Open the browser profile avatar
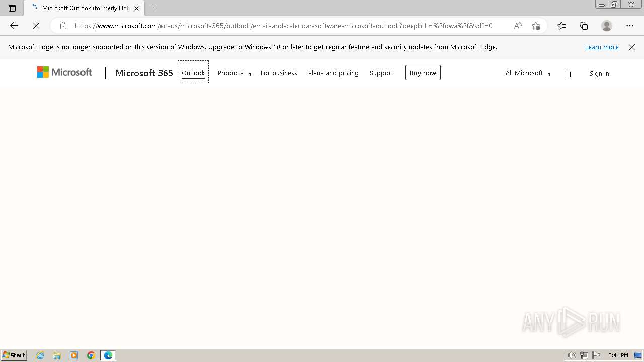 coord(607,26)
